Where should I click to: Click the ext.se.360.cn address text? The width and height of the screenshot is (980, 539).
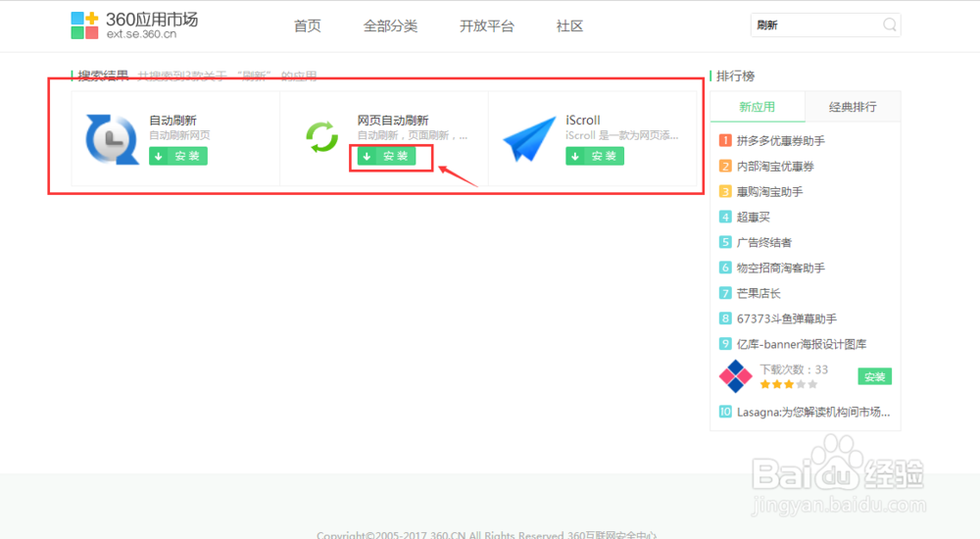pyautogui.click(x=141, y=34)
